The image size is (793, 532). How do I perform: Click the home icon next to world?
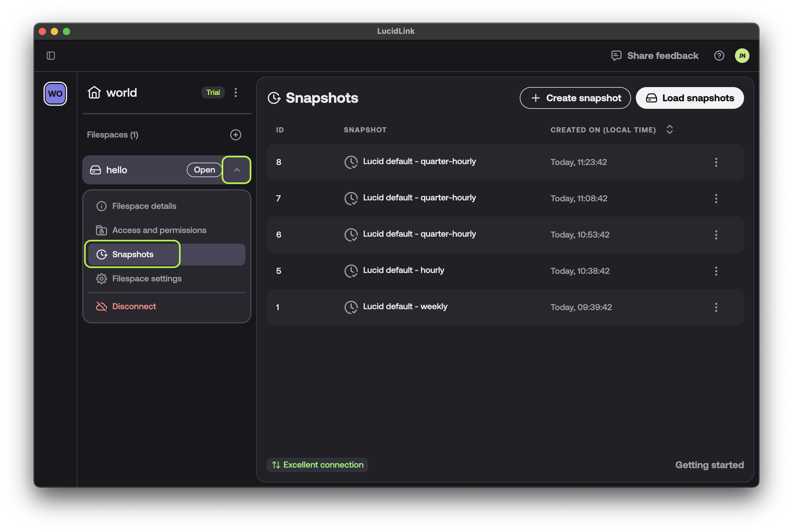[x=94, y=92]
